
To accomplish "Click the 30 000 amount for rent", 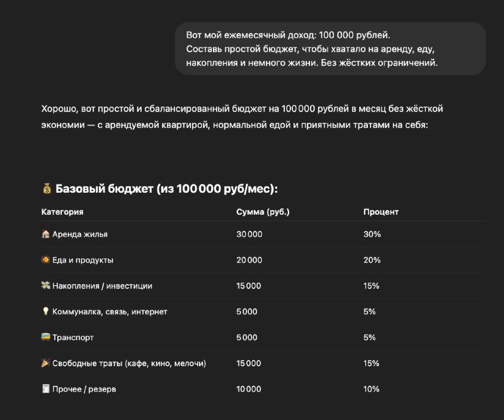I will [249, 234].
